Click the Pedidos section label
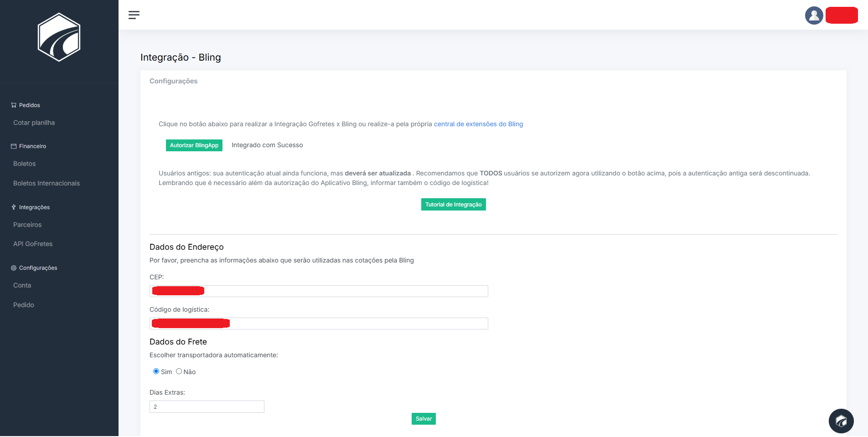The height and width of the screenshot is (437, 868). point(30,105)
